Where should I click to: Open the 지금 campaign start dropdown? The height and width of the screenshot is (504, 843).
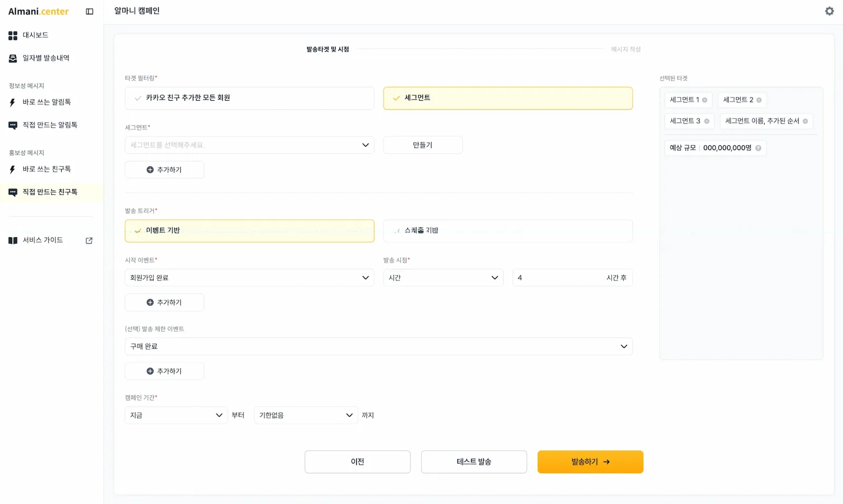tap(176, 415)
